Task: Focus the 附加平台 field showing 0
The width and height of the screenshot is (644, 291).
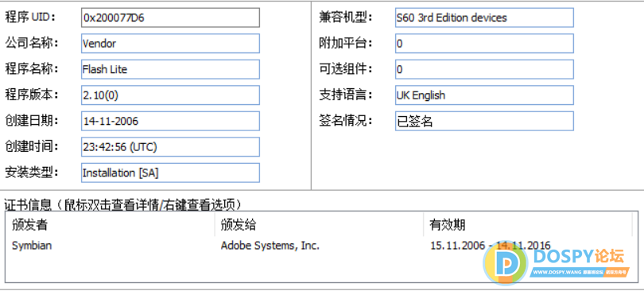Action: [x=484, y=44]
